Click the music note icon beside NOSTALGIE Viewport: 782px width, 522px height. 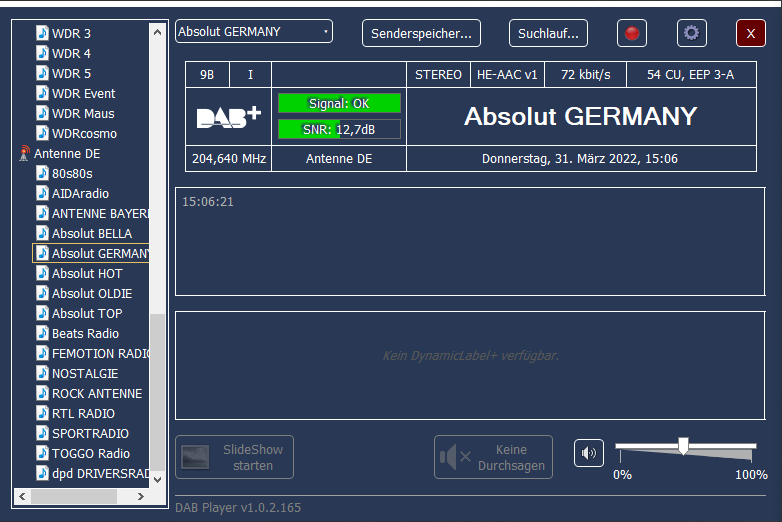[42, 373]
